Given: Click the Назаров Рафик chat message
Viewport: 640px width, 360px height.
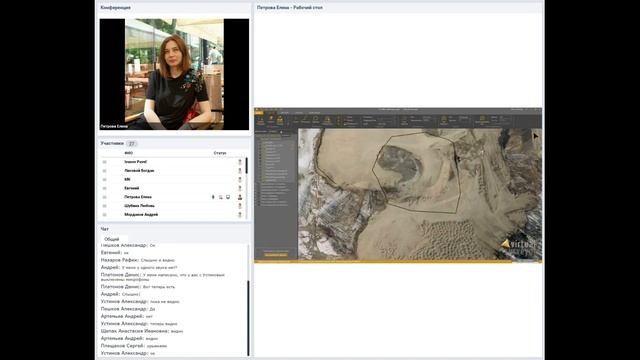Looking at the screenshot, I should coord(138,260).
